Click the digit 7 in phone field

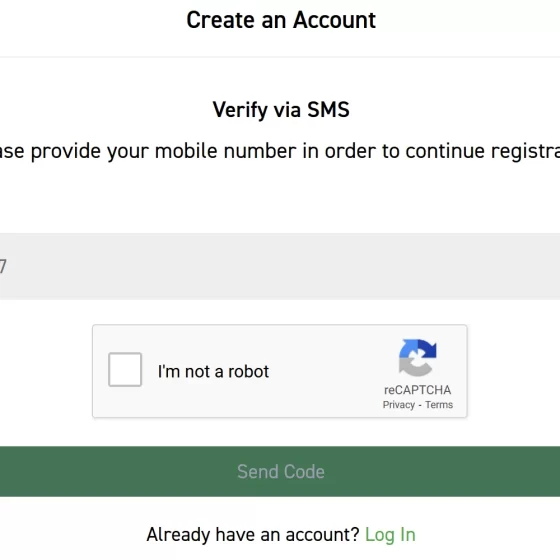tap(3, 266)
